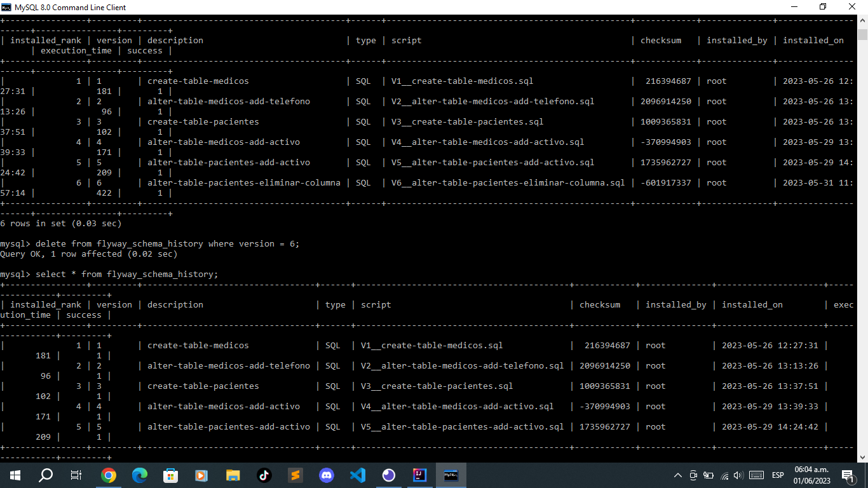Open the notification center icon
The width and height of the screenshot is (868, 488).
point(847,475)
